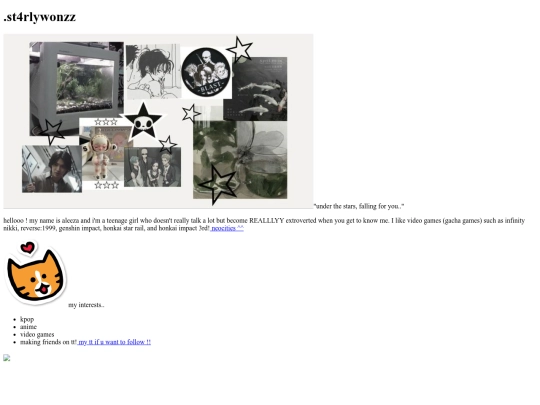Click the manga sketch drawing in the collage

153,71
